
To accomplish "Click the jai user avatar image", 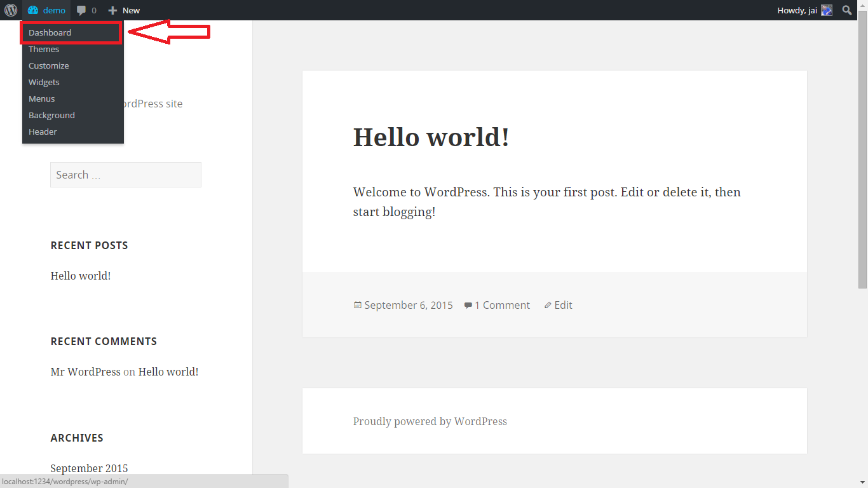I will 827,10.
